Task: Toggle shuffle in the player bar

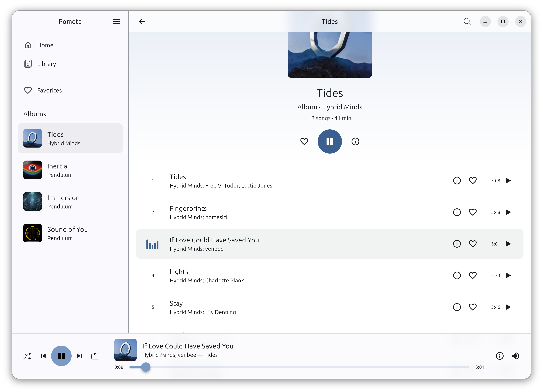Action: [x=27, y=356]
